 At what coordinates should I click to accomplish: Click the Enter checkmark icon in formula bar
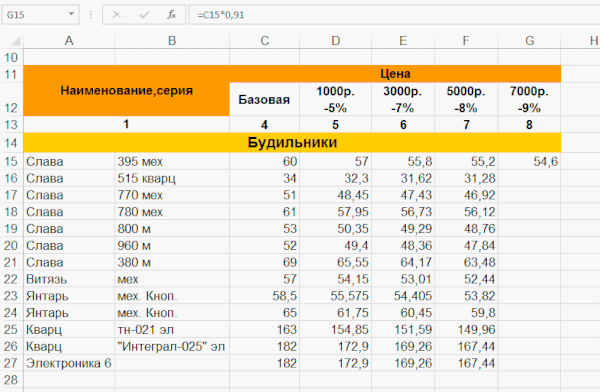[144, 15]
